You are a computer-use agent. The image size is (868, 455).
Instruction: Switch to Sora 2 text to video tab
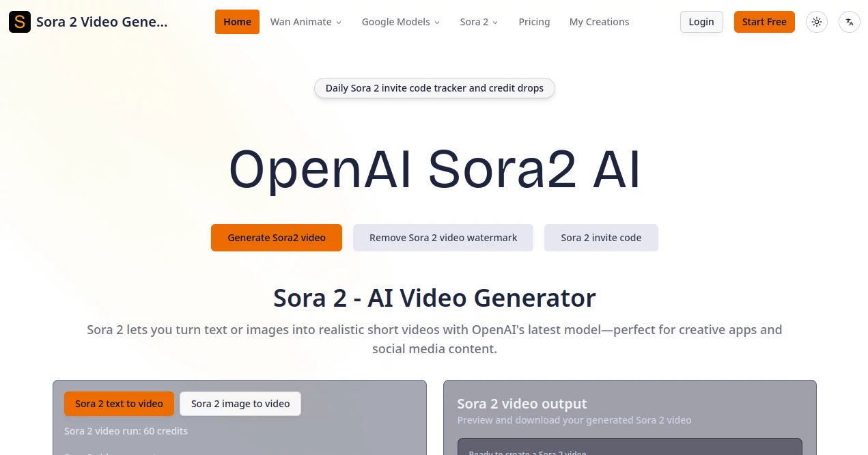[119, 404]
